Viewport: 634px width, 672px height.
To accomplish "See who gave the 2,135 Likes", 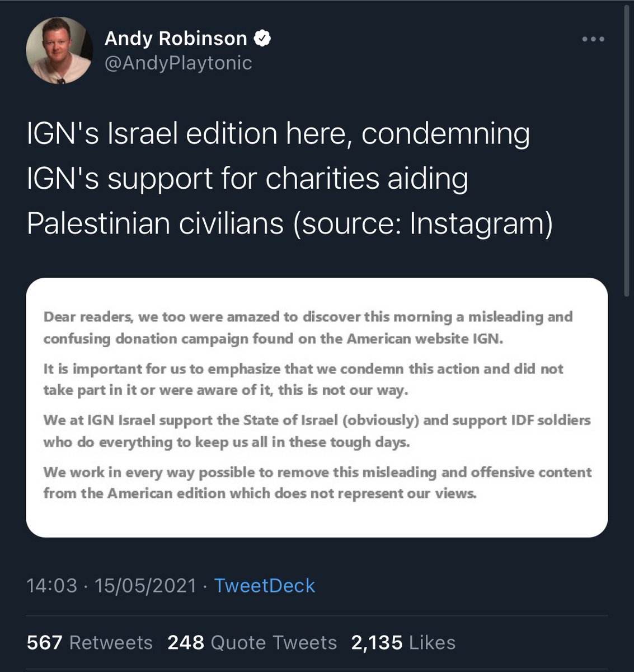I will [403, 642].
